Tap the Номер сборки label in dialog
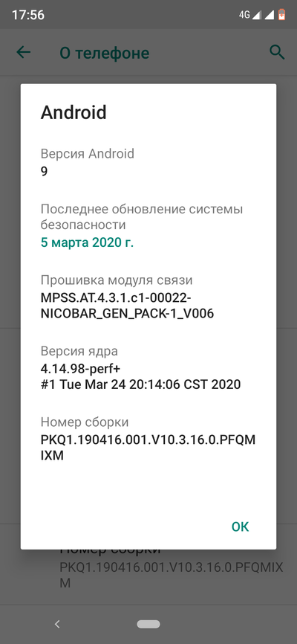This screenshot has width=297, height=644. [85, 422]
